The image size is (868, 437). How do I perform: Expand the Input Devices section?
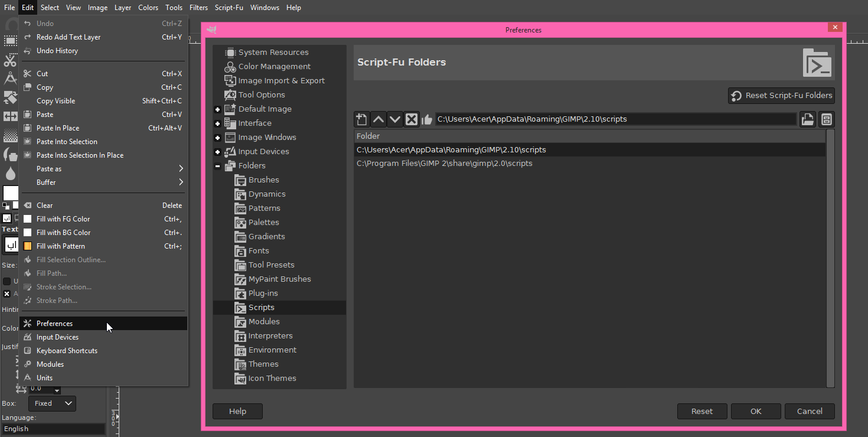pos(217,152)
